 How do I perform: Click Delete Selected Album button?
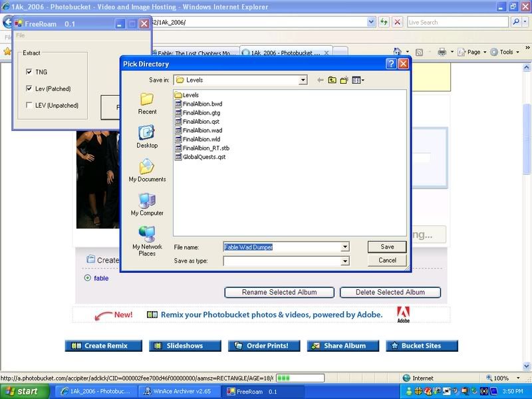tap(390, 292)
